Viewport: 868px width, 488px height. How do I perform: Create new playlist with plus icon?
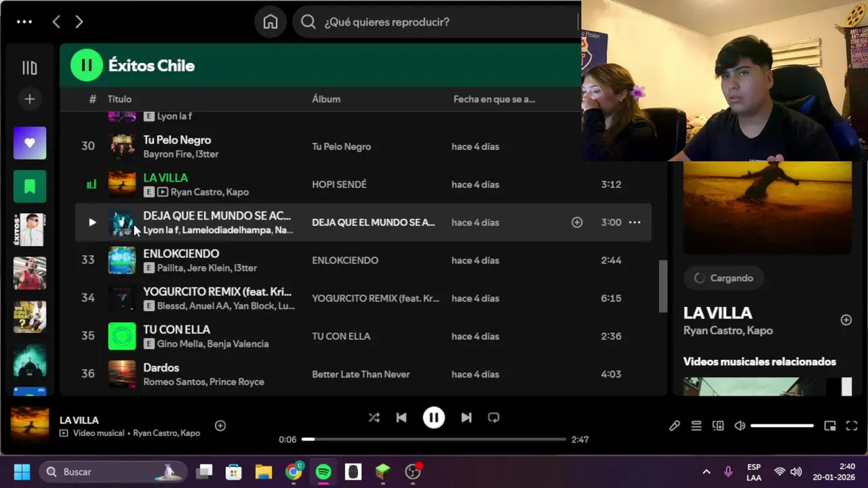(29, 99)
